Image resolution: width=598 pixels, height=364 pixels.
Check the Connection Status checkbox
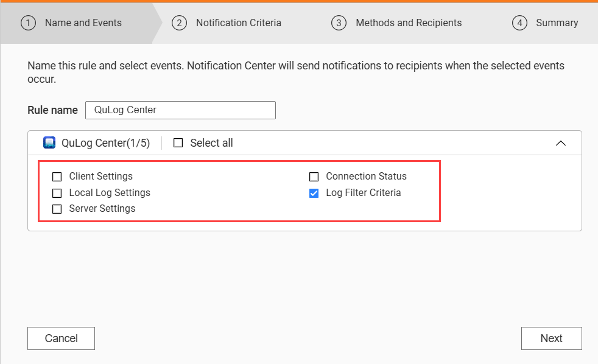(314, 177)
